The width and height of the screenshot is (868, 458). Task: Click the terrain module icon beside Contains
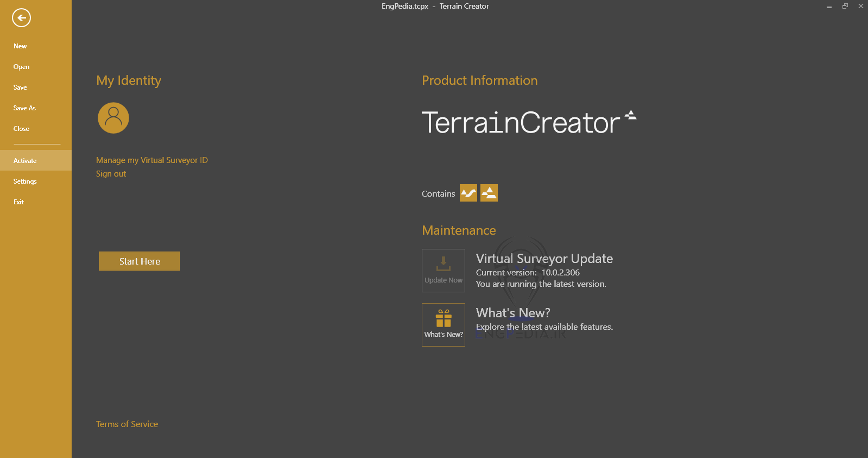point(489,193)
